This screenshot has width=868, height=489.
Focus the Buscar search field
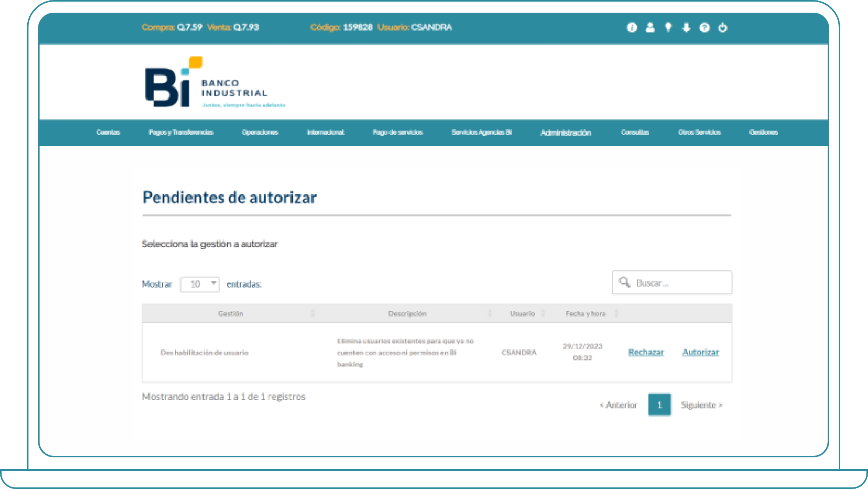click(x=672, y=282)
